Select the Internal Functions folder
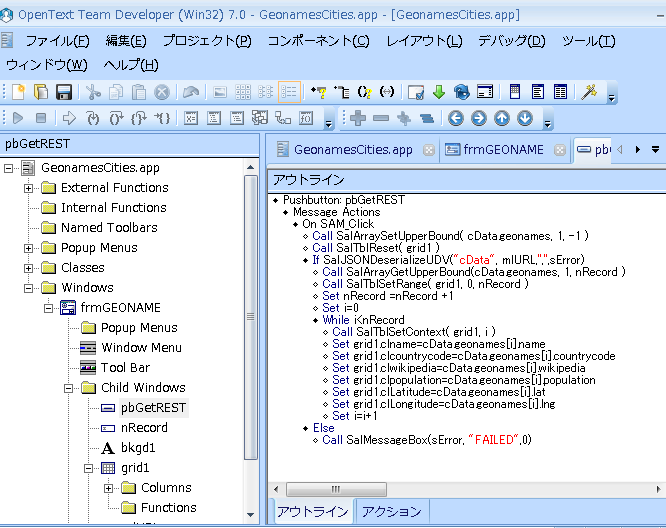The width and height of the screenshot is (666, 528). pyautogui.click(x=114, y=208)
